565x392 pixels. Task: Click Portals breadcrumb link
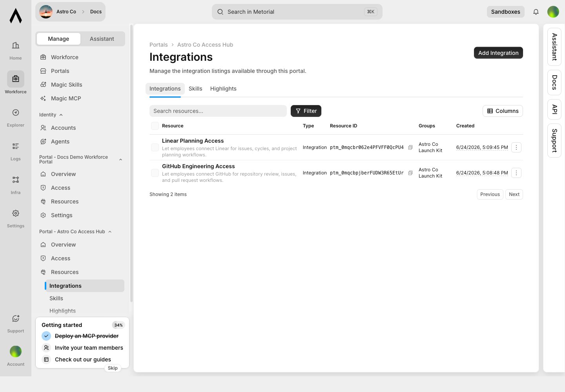159,45
